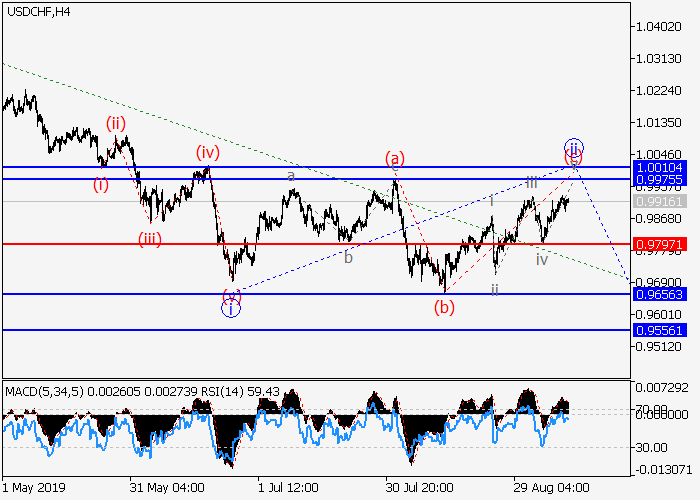The image size is (700, 500).
Task: Click the gray iv subwave label
Action: coord(541,259)
